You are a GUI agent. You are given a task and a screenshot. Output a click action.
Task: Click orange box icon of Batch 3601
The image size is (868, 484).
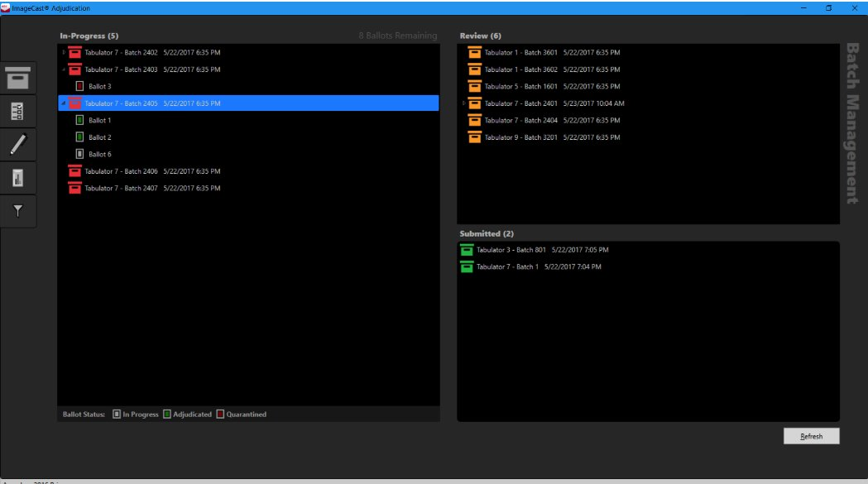pos(474,53)
